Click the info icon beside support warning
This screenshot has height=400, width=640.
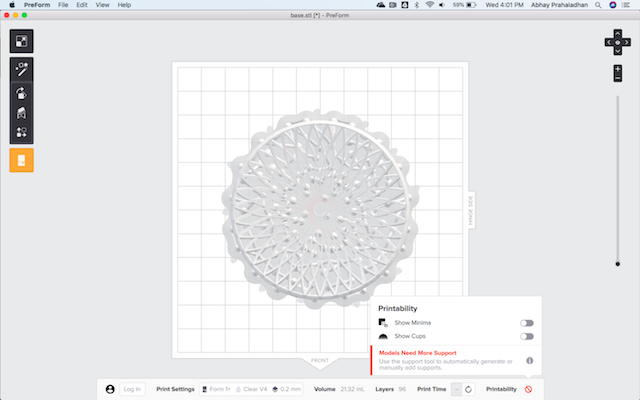[529, 360]
